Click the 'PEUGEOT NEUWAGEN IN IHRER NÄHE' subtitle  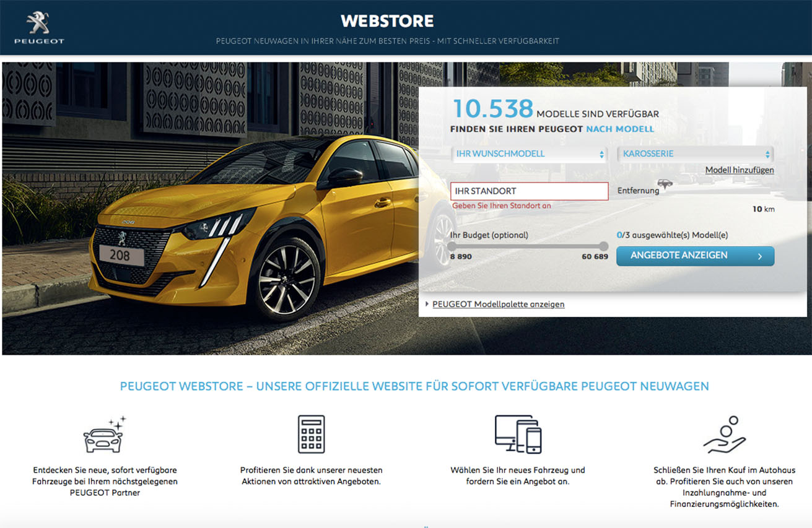click(x=388, y=41)
